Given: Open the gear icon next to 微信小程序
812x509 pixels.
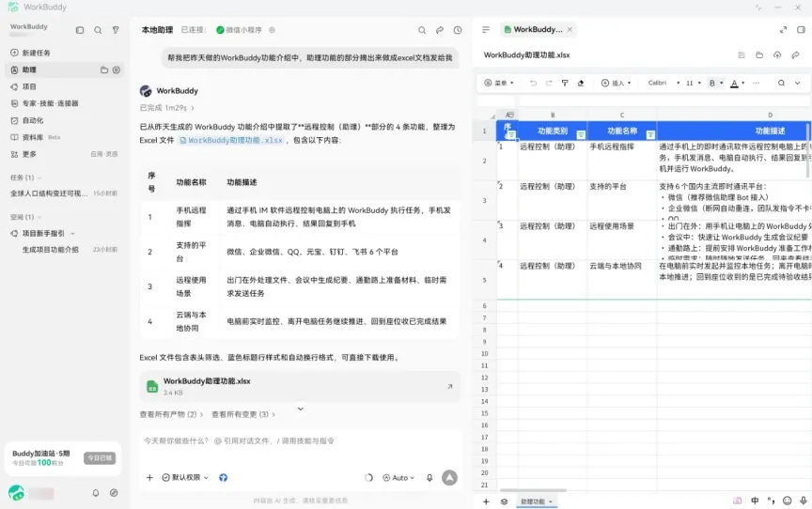Looking at the screenshot, I should pos(272,30).
